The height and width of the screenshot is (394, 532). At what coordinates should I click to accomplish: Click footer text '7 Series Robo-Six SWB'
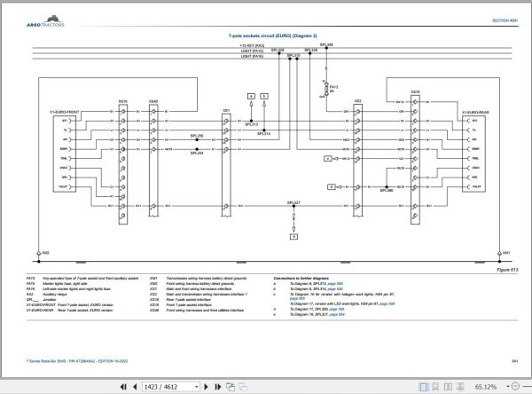pos(46,361)
